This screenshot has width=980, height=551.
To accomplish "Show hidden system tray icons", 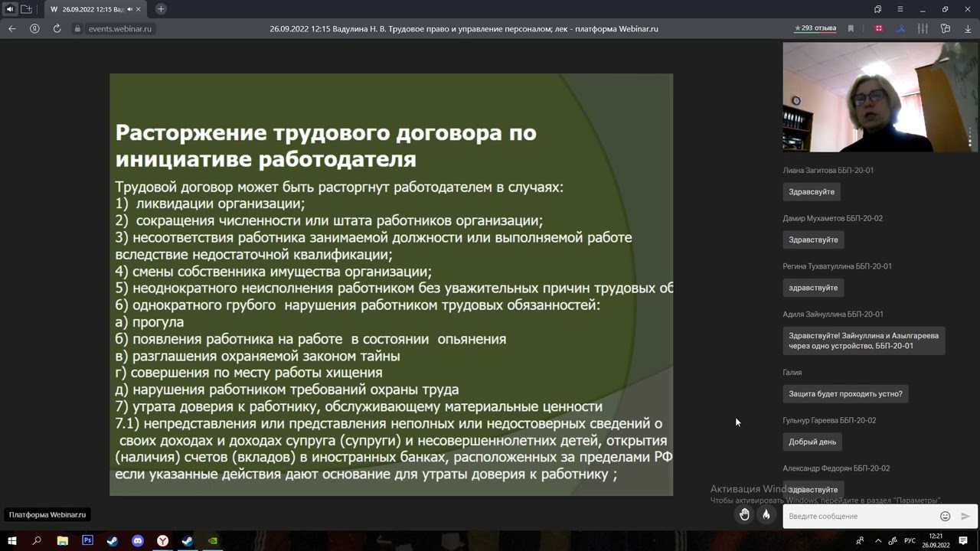I will [x=877, y=541].
